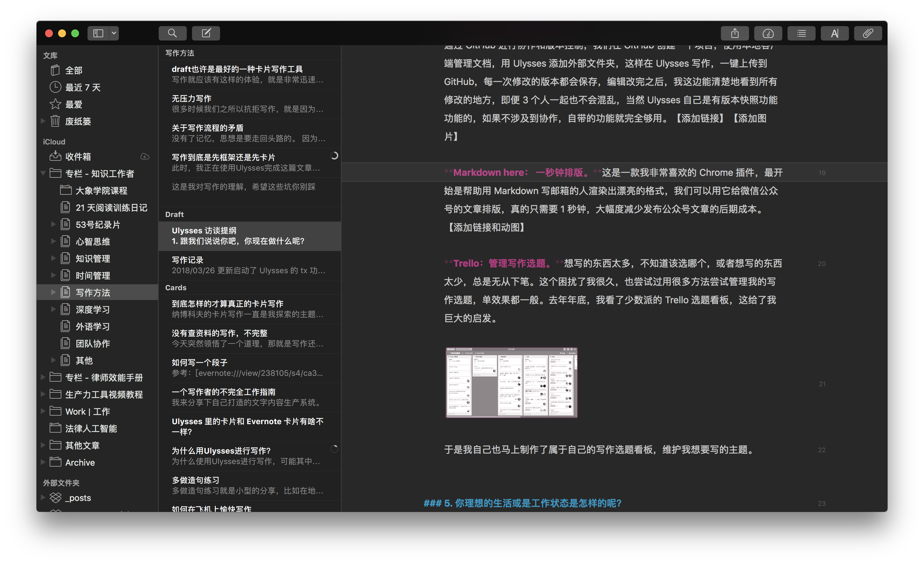Open sheet 没有查资料的写作,不完整
This screenshot has height=564, width=924.
250,339
